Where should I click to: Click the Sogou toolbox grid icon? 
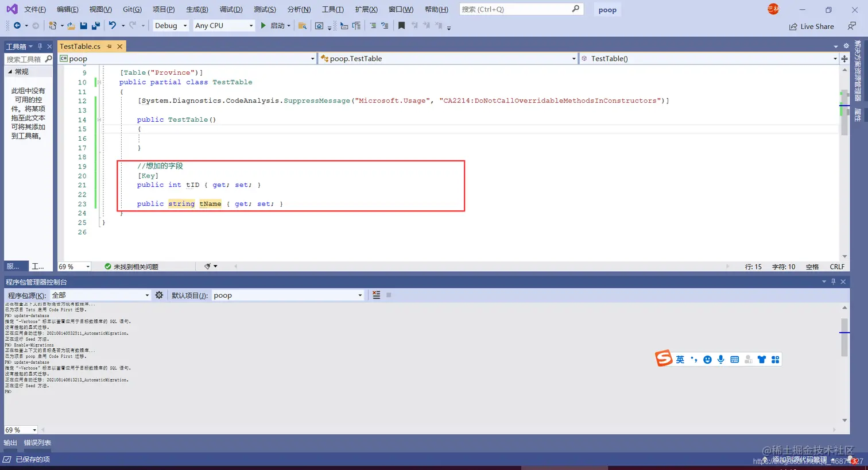click(776, 360)
